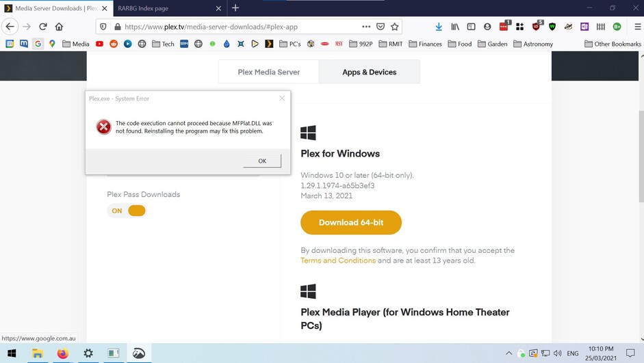Switch to Plex Media Server tab
This screenshot has width=644, height=363.
click(x=268, y=72)
